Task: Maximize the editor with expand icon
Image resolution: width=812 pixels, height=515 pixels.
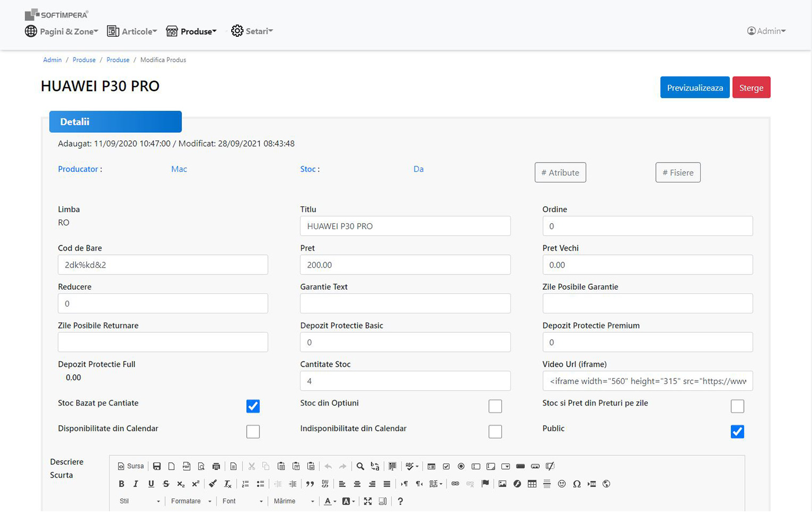Action: (x=368, y=501)
